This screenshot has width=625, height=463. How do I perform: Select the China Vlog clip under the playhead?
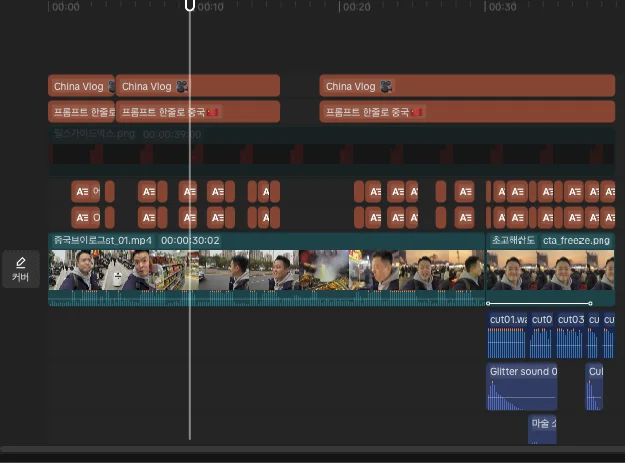pyautogui.click(x=198, y=86)
